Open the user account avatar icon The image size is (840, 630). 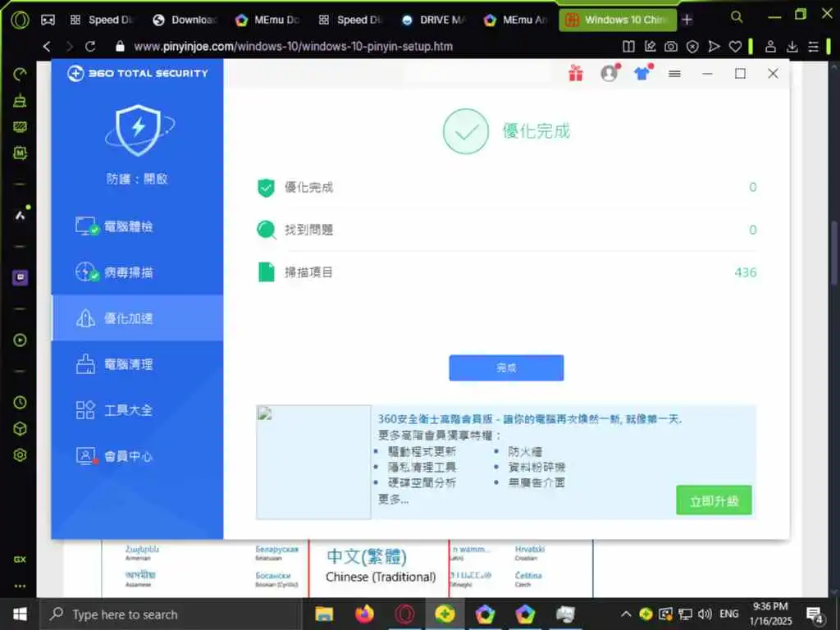click(x=609, y=73)
